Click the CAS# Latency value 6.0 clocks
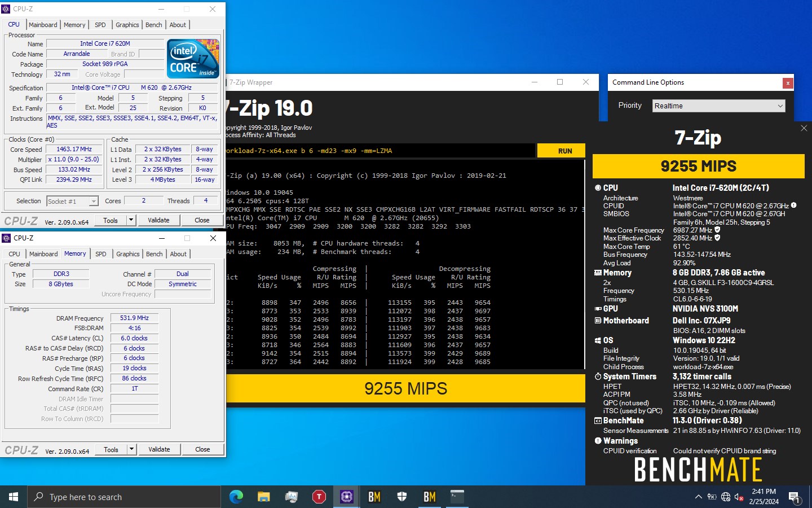 [134, 338]
